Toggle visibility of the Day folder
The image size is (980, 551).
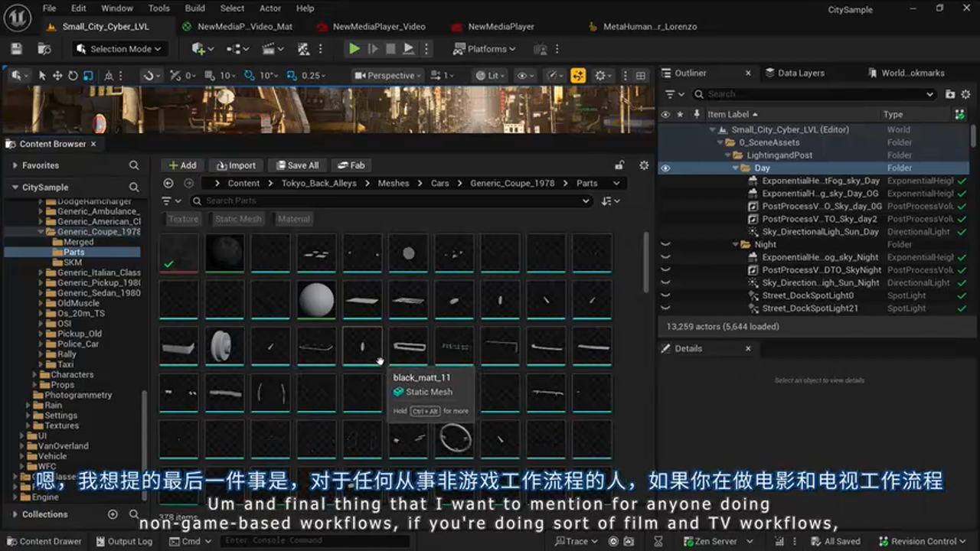pyautogui.click(x=665, y=168)
